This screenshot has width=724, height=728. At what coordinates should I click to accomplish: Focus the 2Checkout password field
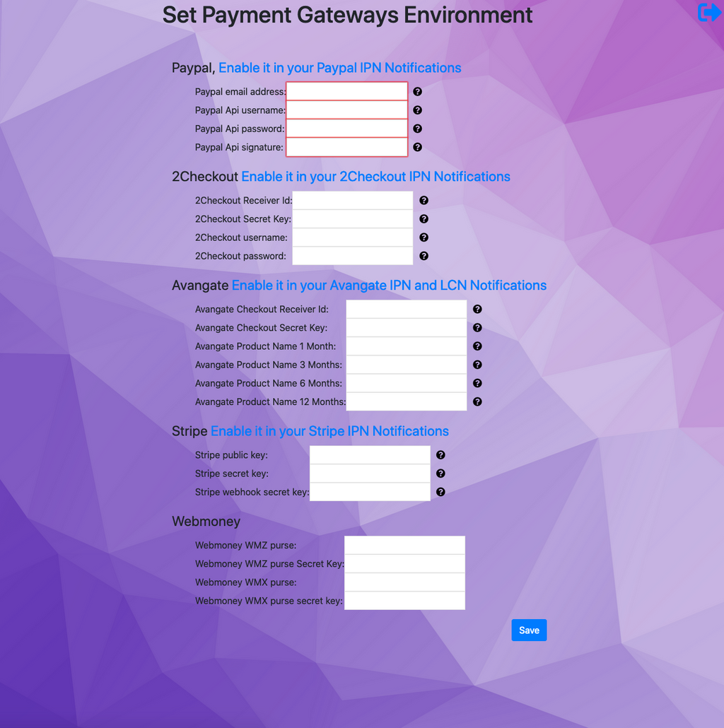click(x=353, y=256)
